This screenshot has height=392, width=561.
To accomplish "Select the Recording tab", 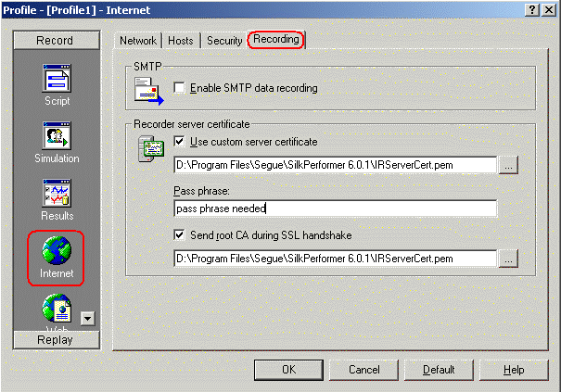I will click(276, 39).
